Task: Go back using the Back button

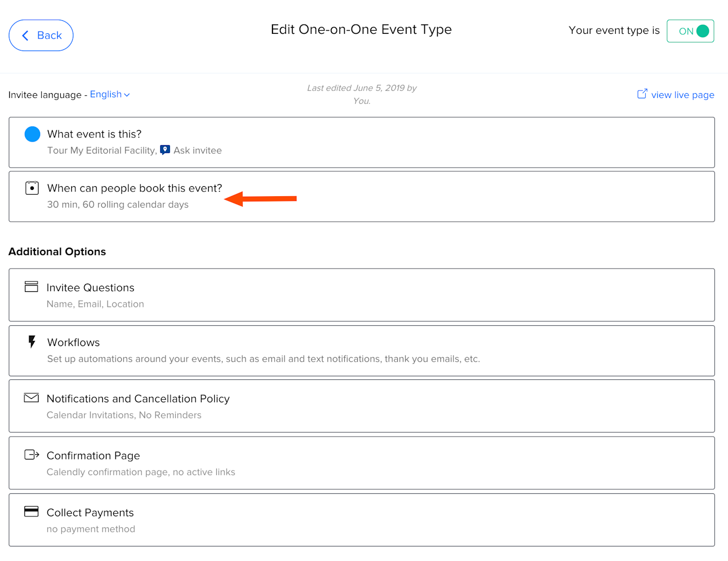Action: 41,35
